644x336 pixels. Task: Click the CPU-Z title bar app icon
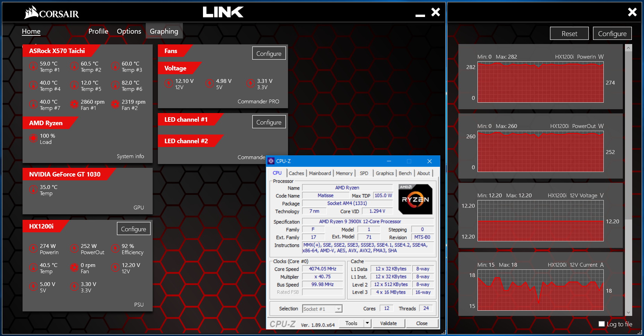pos(271,161)
